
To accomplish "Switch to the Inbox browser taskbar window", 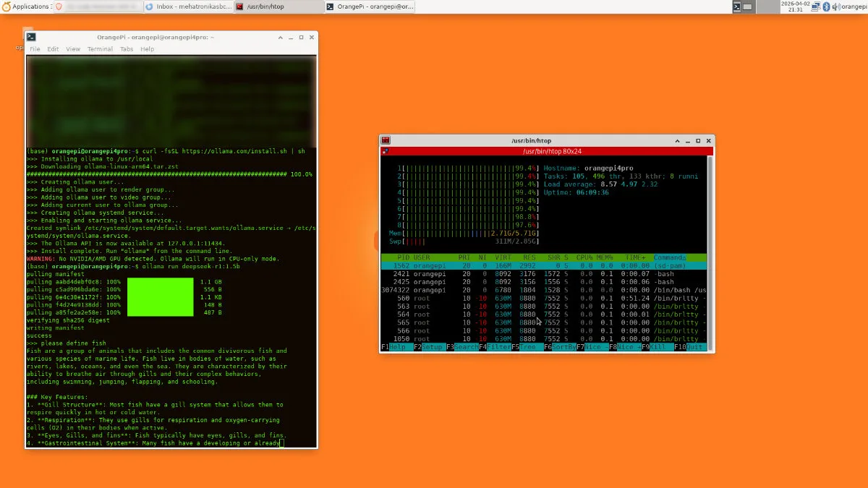I will click(x=188, y=7).
